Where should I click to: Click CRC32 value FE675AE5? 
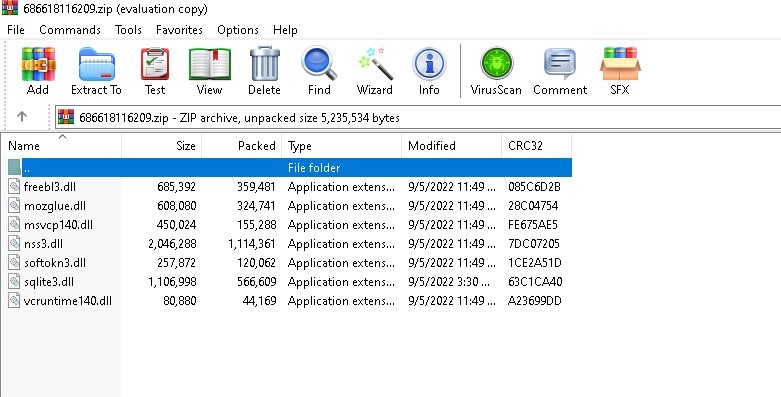pyautogui.click(x=532, y=225)
